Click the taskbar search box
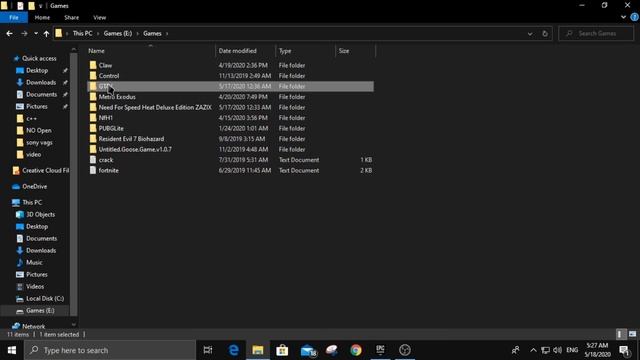 click(x=110, y=350)
